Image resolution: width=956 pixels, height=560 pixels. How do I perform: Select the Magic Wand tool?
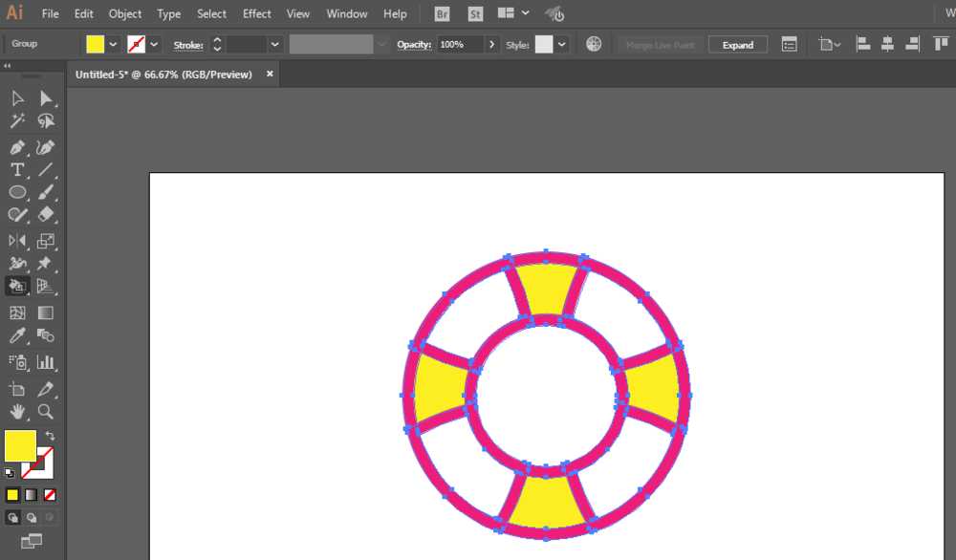[x=17, y=121]
